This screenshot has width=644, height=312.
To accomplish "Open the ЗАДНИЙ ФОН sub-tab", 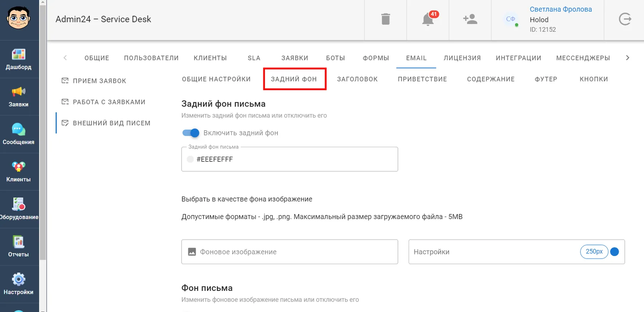I will [x=294, y=79].
